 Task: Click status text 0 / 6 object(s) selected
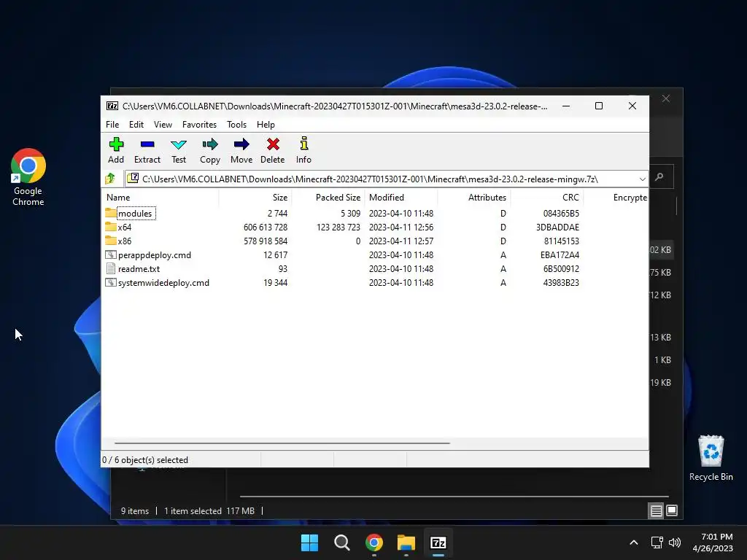[145, 460]
